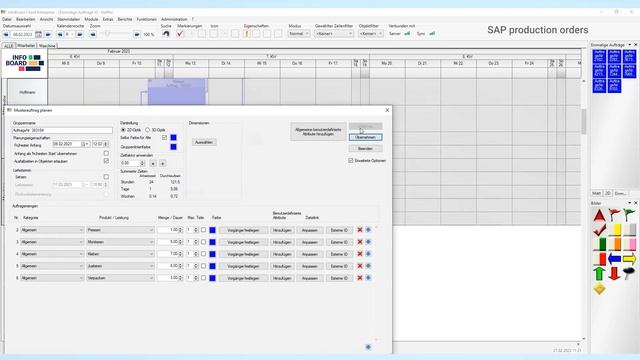The width and height of the screenshot is (640, 360).
Task: Click the Übernehmen button
Action: (x=365, y=137)
